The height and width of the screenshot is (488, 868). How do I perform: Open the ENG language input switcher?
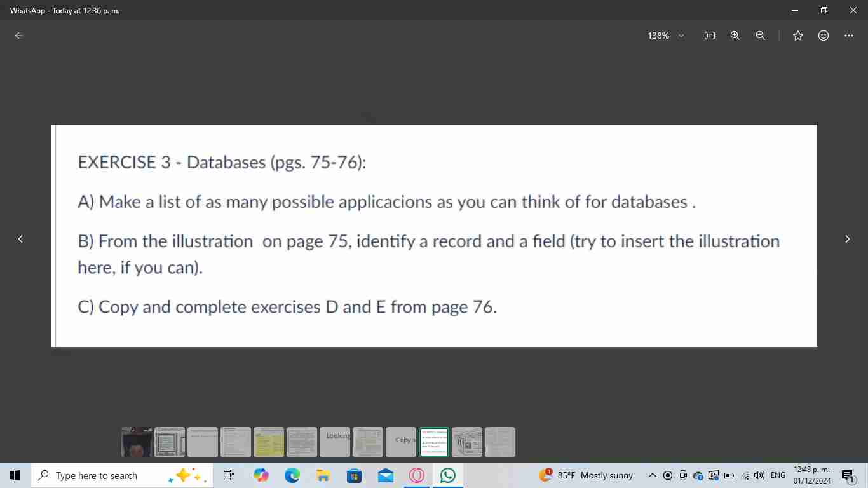click(x=778, y=475)
